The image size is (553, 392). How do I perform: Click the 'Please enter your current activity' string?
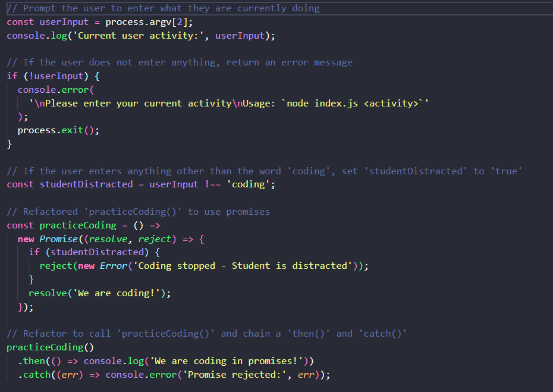click(229, 104)
